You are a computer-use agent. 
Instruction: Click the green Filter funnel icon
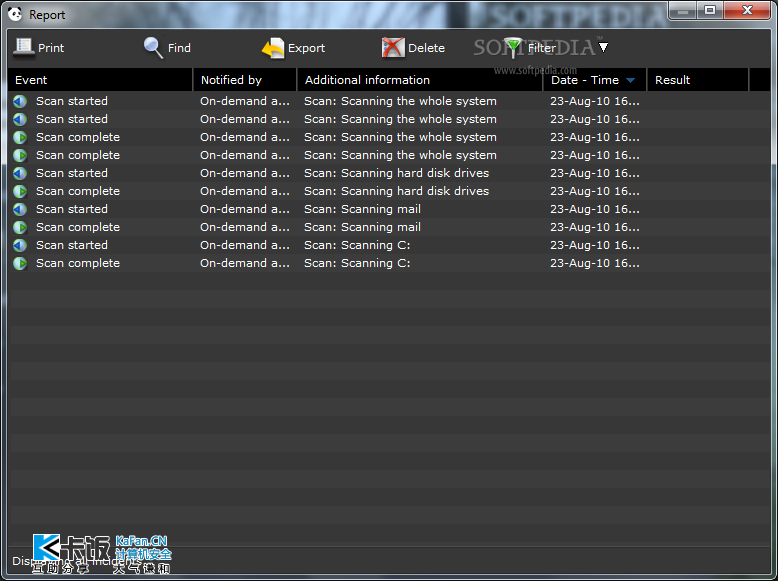tap(513, 48)
